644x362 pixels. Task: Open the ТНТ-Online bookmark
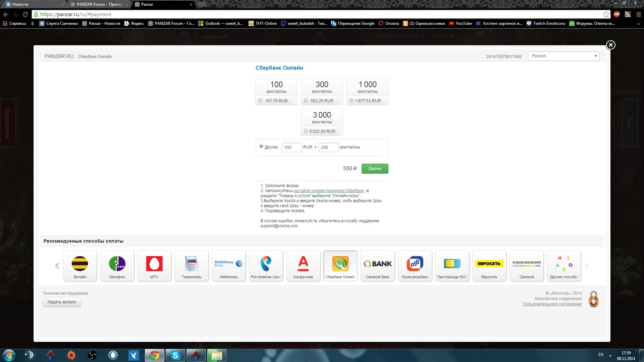click(262, 23)
